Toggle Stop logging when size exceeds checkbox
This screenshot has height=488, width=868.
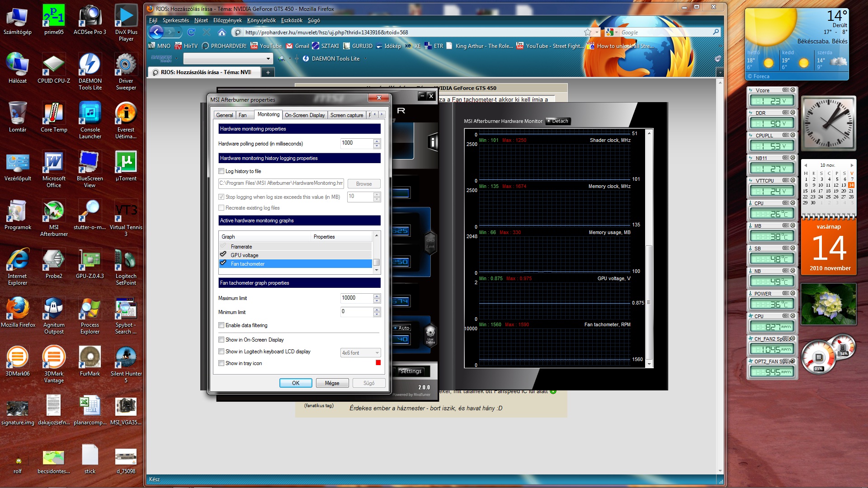point(221,197)
